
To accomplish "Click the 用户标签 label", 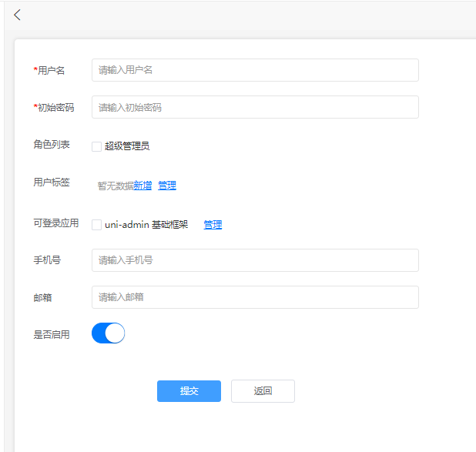I will point(52,182).
